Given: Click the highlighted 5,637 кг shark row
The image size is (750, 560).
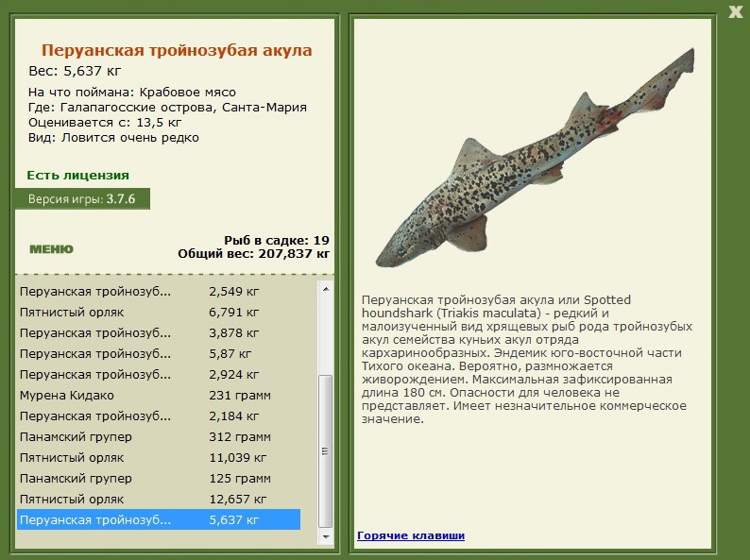Looking at the screenshot, I should coord(159,519).
